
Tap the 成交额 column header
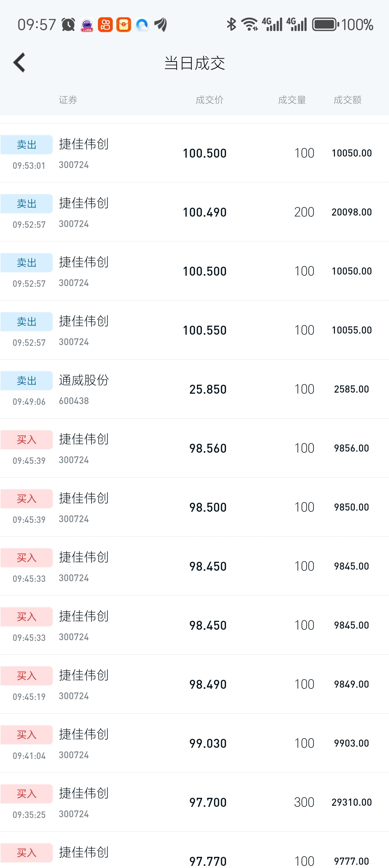347,100
